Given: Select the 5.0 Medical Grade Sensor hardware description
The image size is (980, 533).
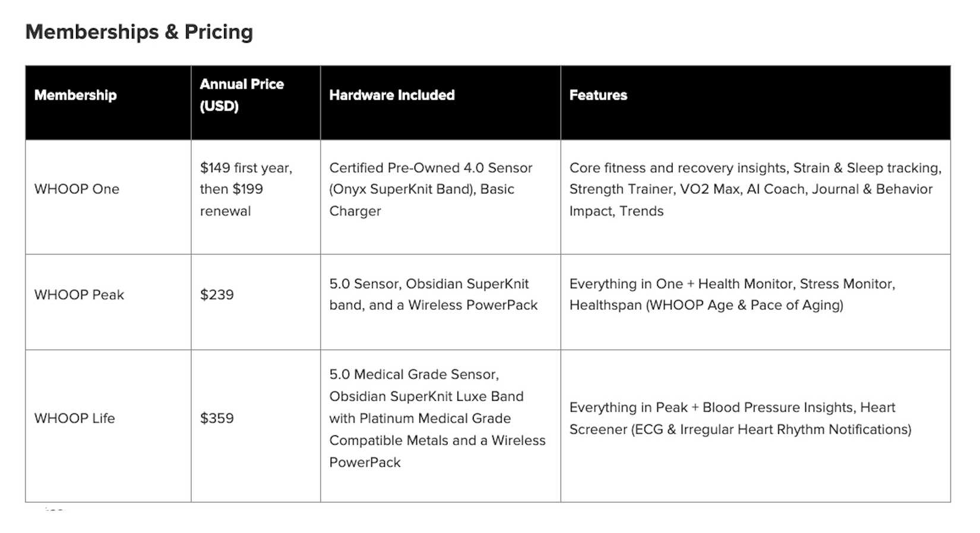Looking at the screenshot, I should [x=414, y=374].
